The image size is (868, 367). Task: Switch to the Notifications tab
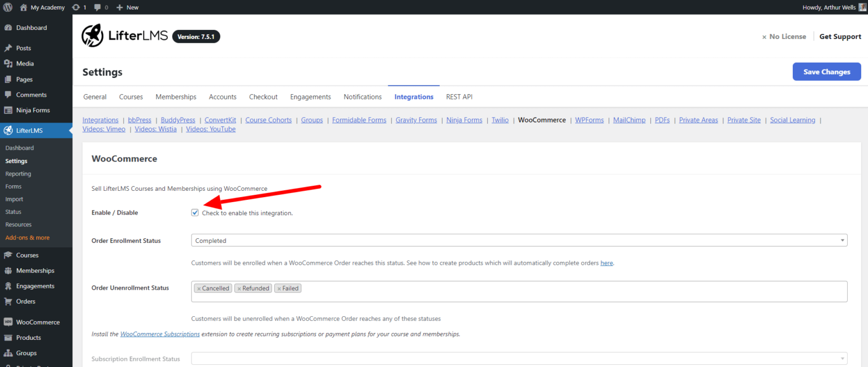362,97
